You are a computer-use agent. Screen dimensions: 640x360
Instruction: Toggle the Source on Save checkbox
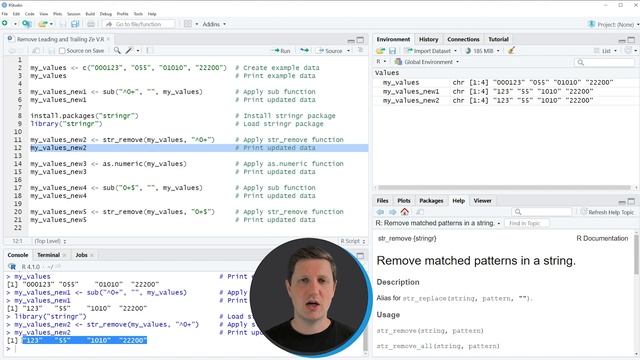point(62,51)
